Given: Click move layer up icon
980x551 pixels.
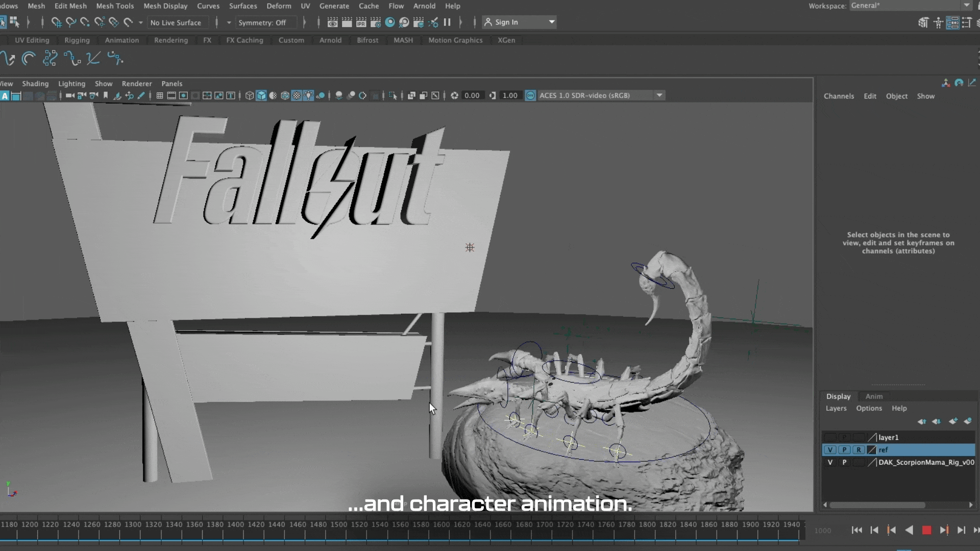Looking at the screenshot, I should (x=922, y=421).
